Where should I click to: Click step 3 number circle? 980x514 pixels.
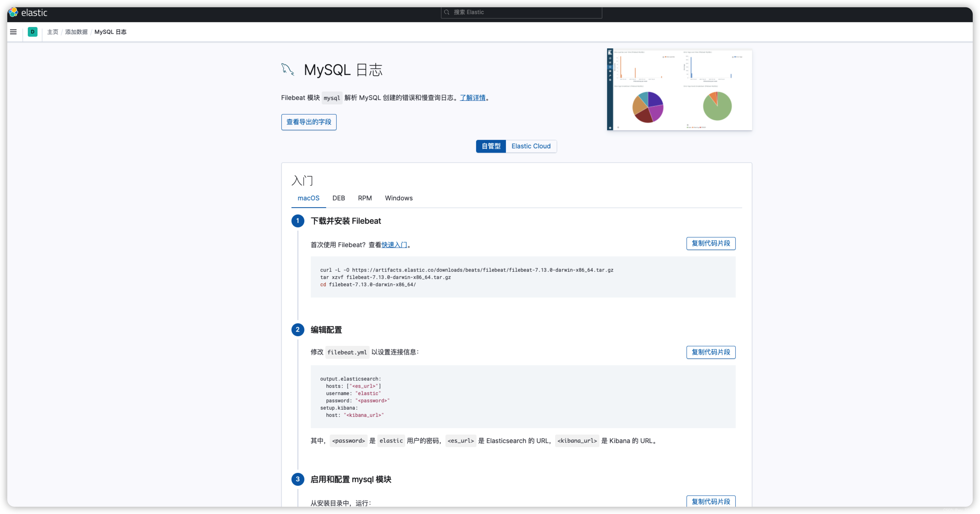[x=298, y=479]
